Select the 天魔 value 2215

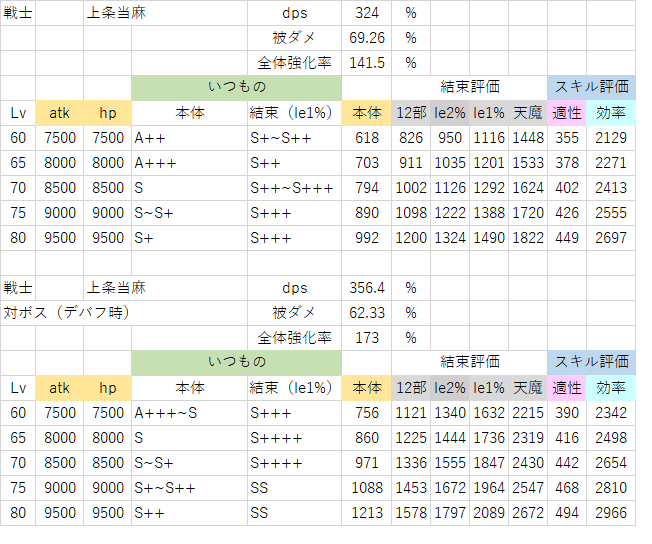point(528,413)
